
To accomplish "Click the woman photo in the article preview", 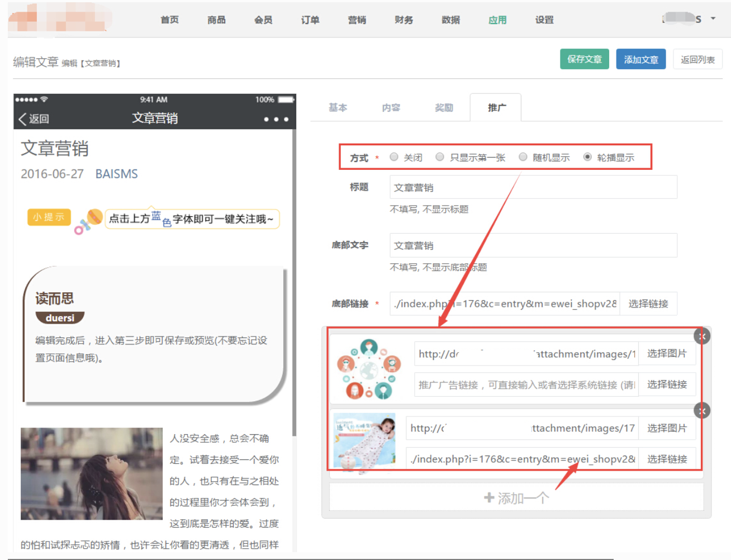I will (x=92, y=474).
